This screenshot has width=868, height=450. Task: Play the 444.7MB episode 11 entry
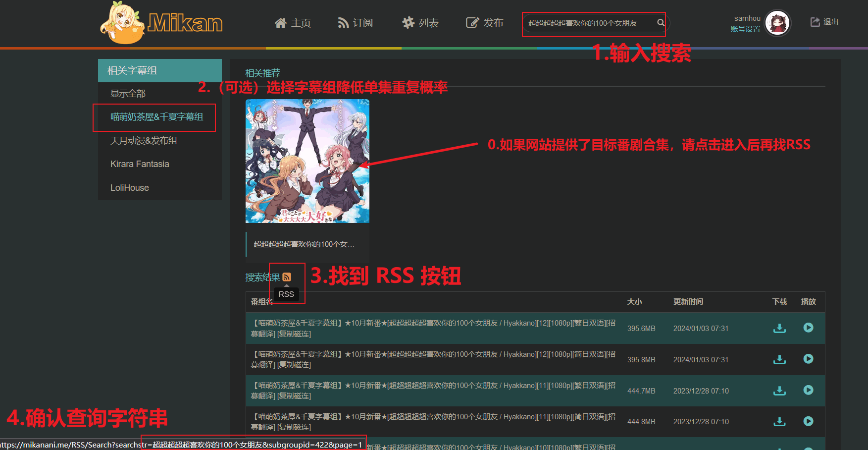coord(808,390)
